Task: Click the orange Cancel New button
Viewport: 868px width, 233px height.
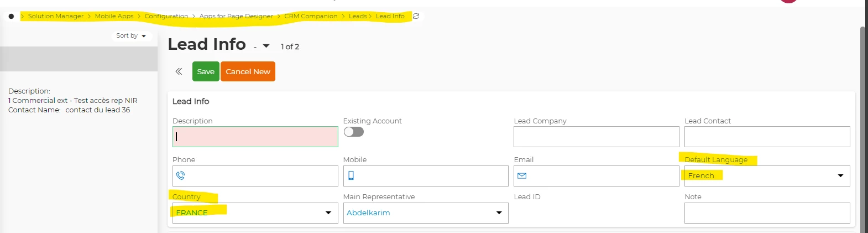Action: (x=248, y=71)
